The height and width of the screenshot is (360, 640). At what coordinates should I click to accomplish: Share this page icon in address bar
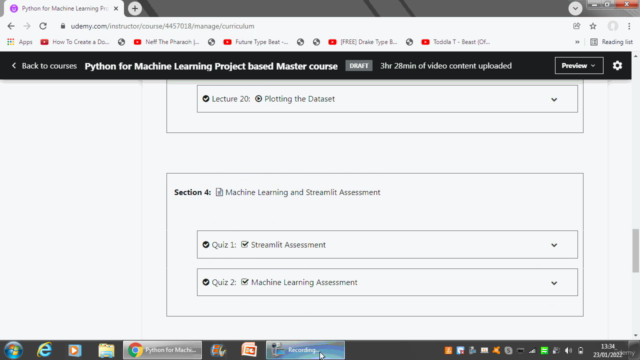coord(576,26)
